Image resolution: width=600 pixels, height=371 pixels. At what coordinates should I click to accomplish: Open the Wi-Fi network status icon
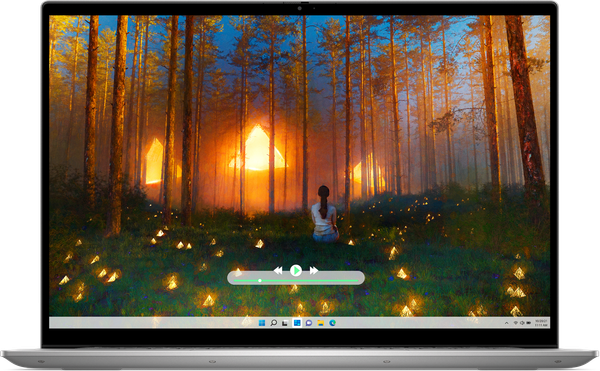click(x=515, y=323)
